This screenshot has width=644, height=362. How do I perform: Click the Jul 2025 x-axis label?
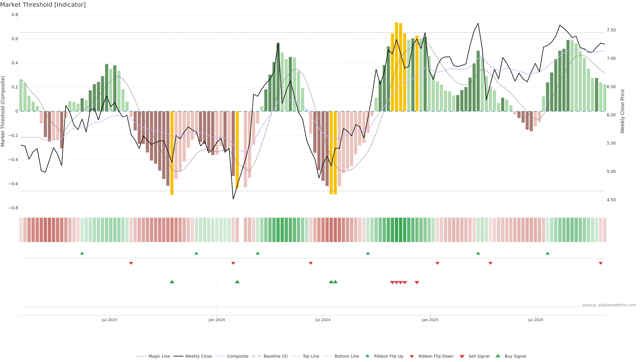[536, 320]
